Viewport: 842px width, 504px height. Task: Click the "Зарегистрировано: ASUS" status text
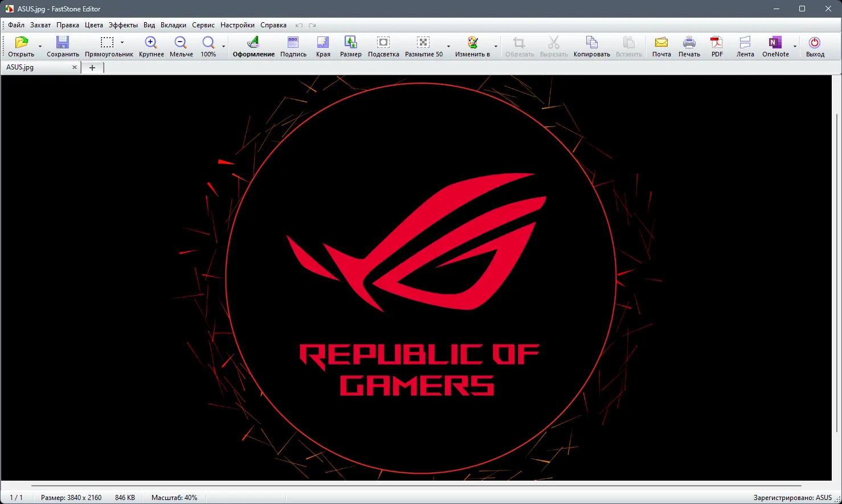[x=792, y=498]
